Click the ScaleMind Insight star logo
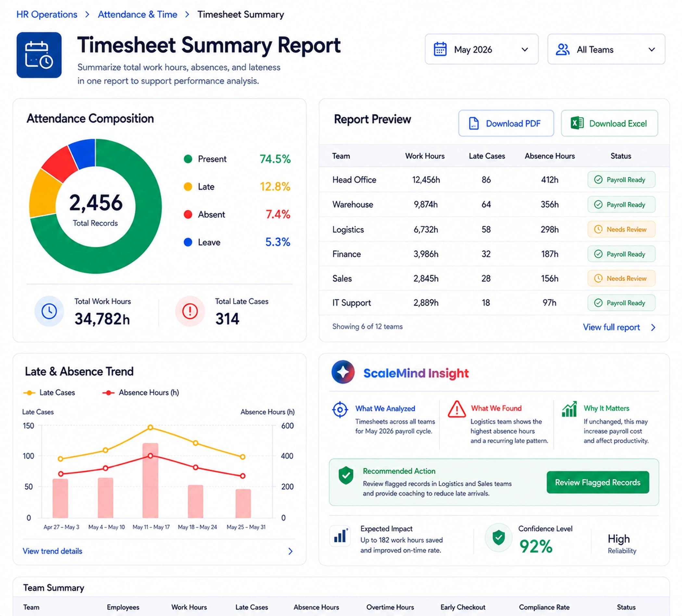This screenshot has width=682, height=616. click(x=343, y=372)
